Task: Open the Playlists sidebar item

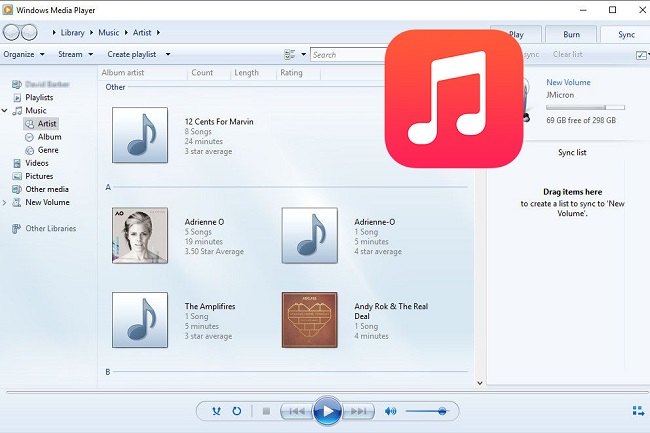Action: click(39, 97)
